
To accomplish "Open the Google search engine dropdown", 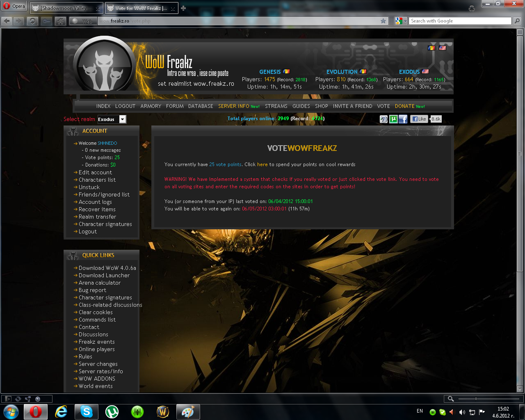I will tap(401, 21).
